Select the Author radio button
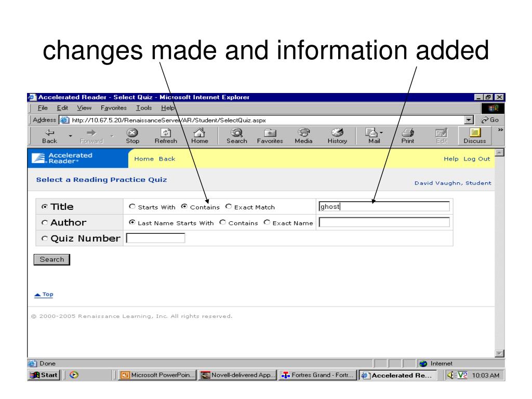Image resolution: width=532 pixels, height=399 pixels. (45, 222)
